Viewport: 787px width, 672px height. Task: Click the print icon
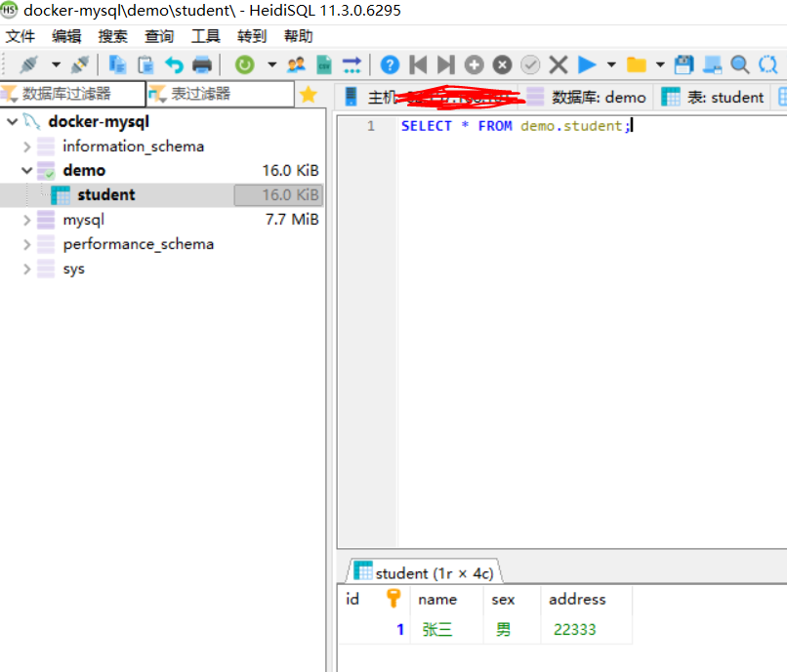pyautogui.click(x=202, y=64)
